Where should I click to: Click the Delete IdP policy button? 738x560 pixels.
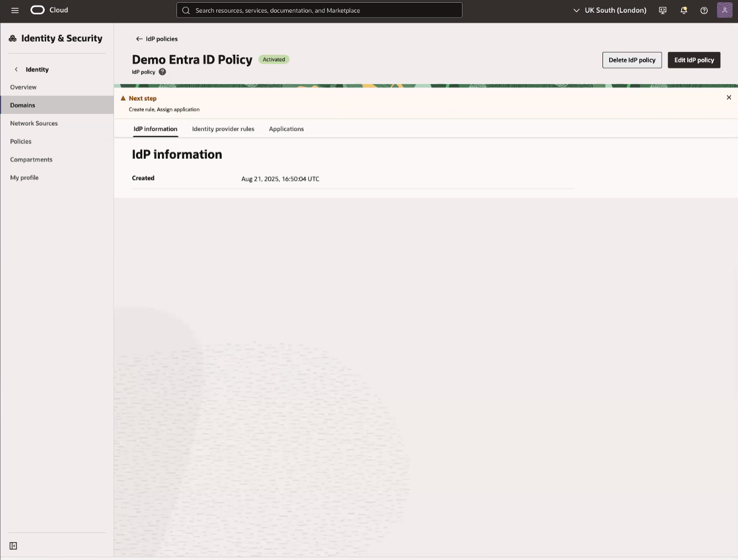632,60
